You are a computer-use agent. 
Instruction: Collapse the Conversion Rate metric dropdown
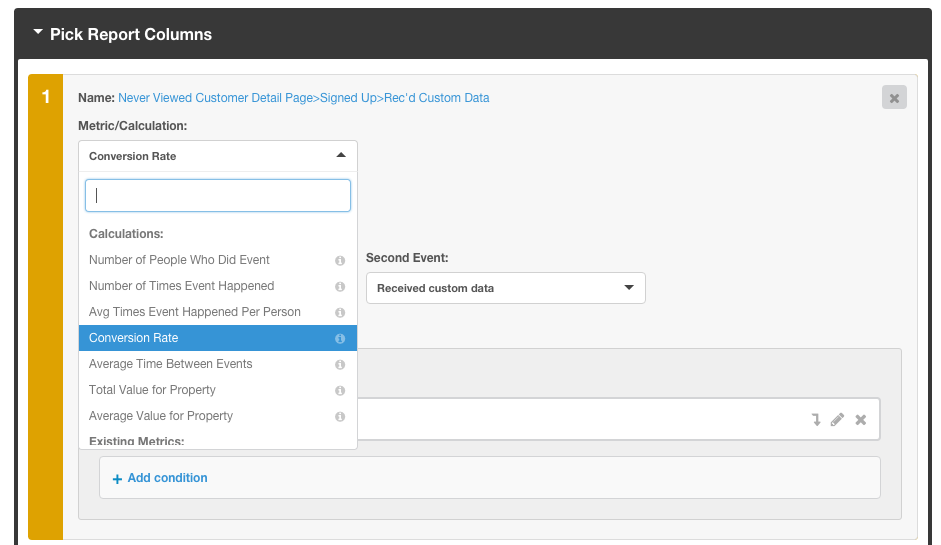[x=218, y=156]
